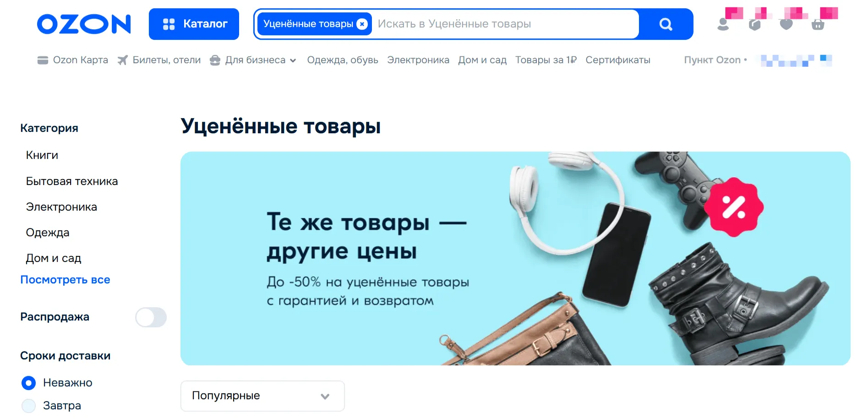Open the Каталог menu button

point(194,24)
